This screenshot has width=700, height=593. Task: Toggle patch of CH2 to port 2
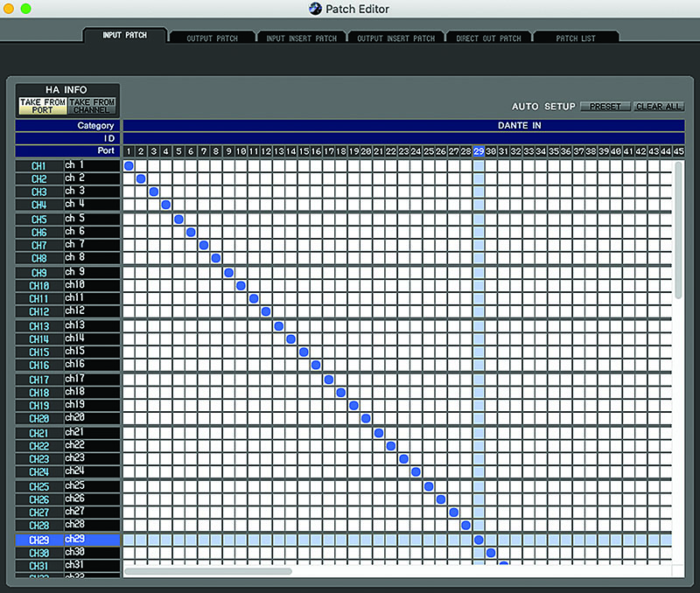tap(141, 179)
